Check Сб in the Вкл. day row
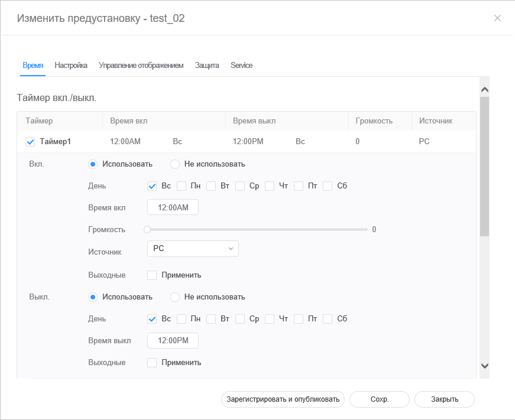Viewport: 515px width, 420px height. [328, 186]
